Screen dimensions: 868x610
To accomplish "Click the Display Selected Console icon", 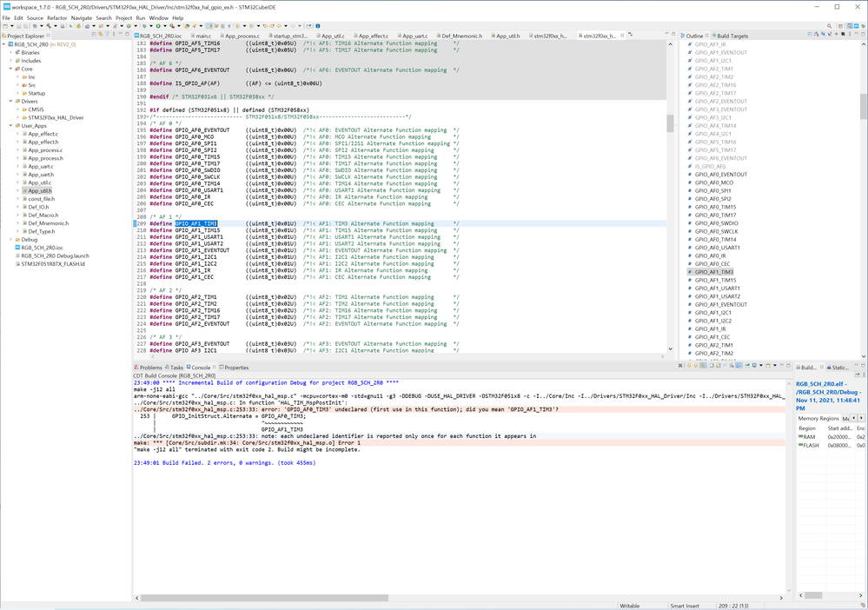I will [754, 366].
